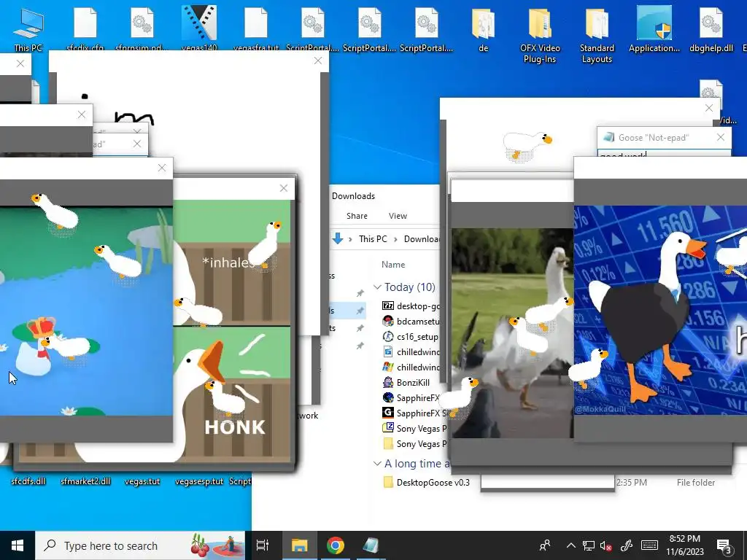Click the network status tray icon

tap(589, 545)
